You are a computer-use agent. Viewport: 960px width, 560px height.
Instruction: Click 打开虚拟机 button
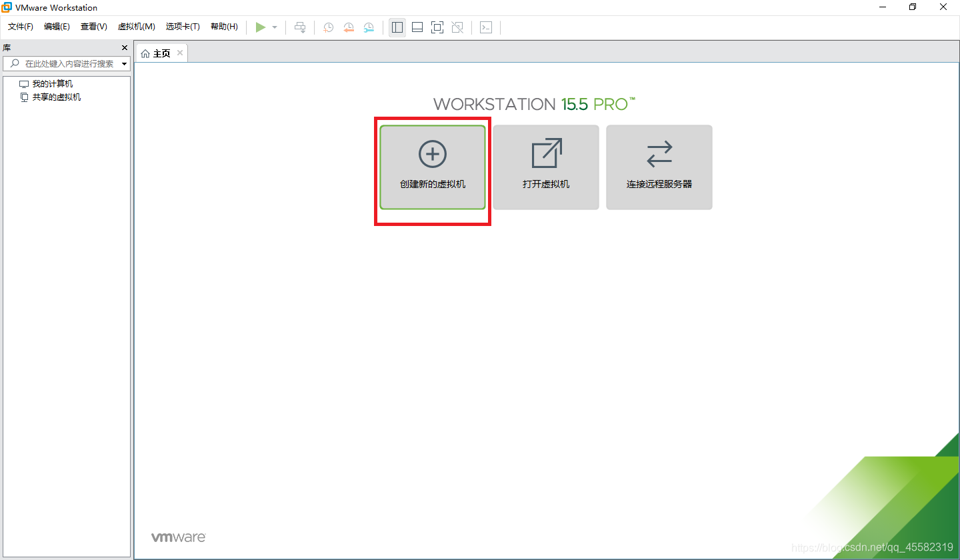pos(546,167)
